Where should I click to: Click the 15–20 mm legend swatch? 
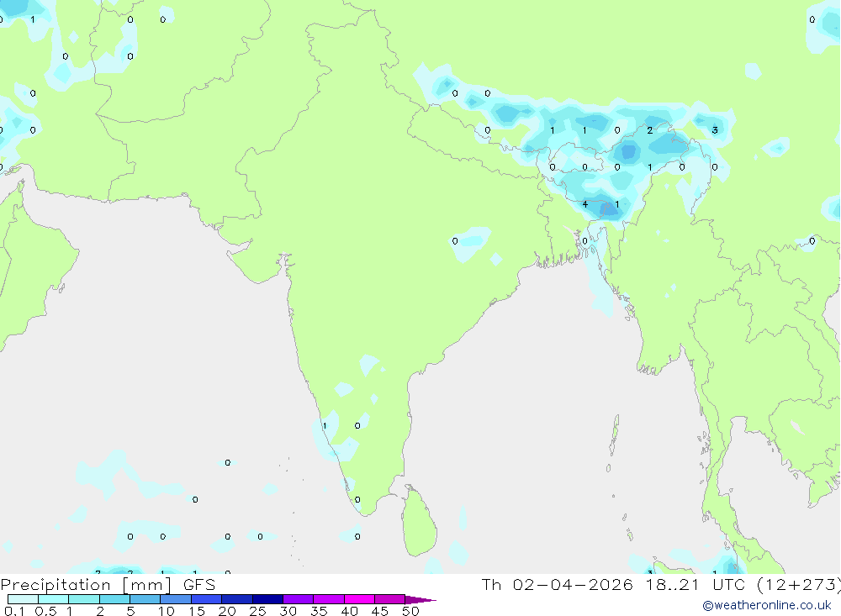coord(206,599)
